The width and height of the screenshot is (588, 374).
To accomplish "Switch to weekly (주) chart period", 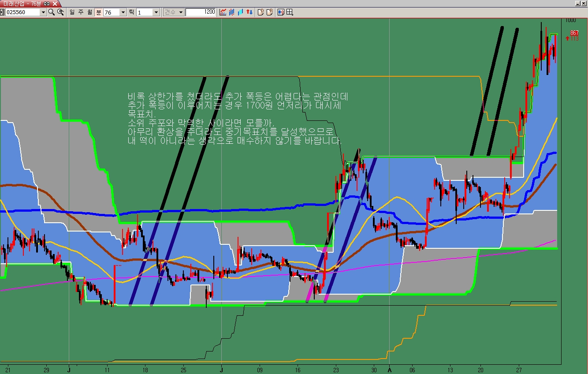I will click(81, 12).
